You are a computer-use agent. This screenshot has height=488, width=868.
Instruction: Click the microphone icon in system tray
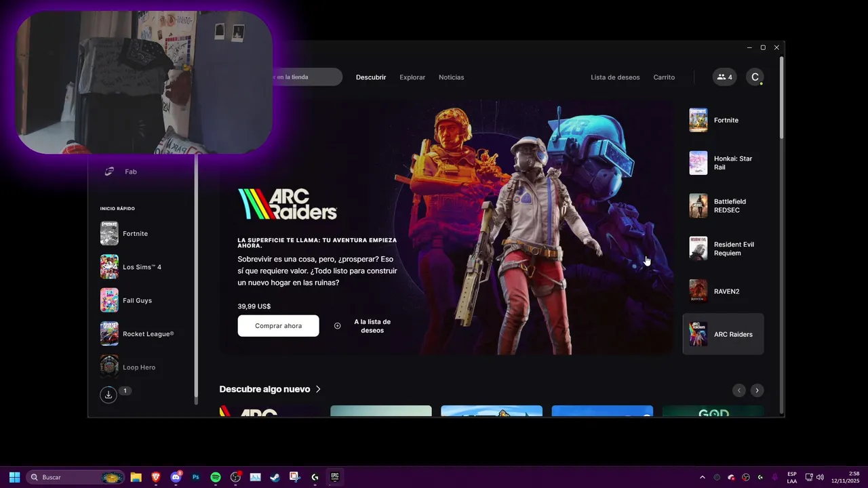point(774,477)
